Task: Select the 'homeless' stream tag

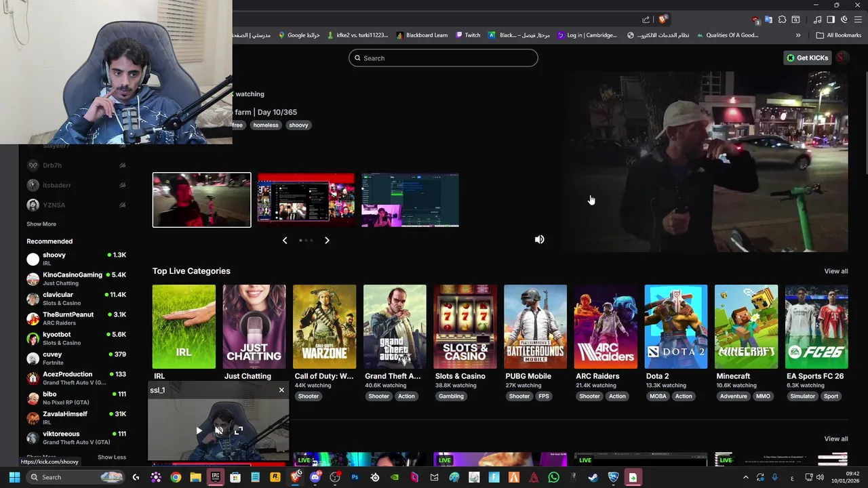Action: (266, 125)
